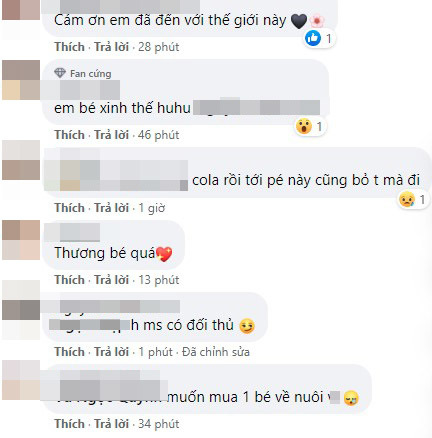Click the smirking emoji after 'có đối thủ'
This screenshot has width=432, height=438.
click(x=247, y=326)
